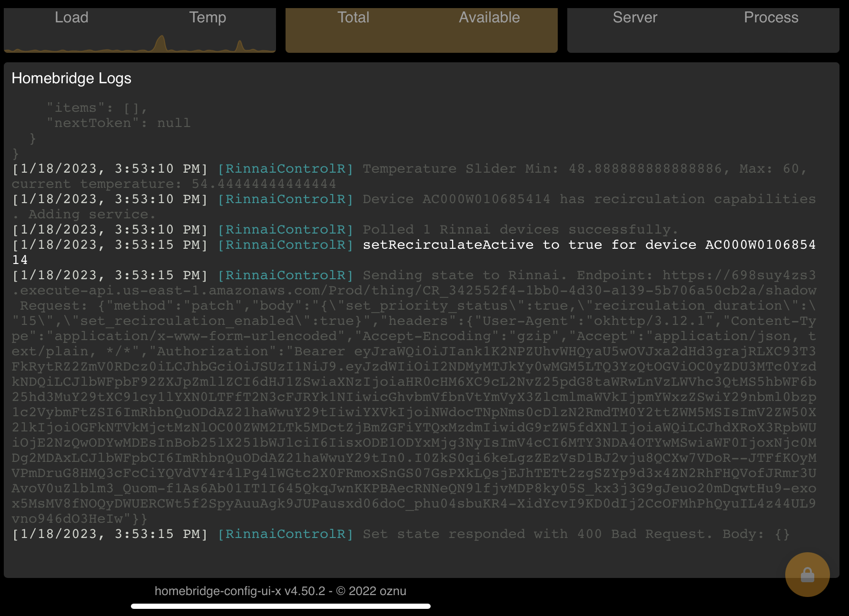This screenshot has height=616, width=849.
Task: Expand the memory Total and Available widget
Action: pyautogui.click(x=421, y=29)
